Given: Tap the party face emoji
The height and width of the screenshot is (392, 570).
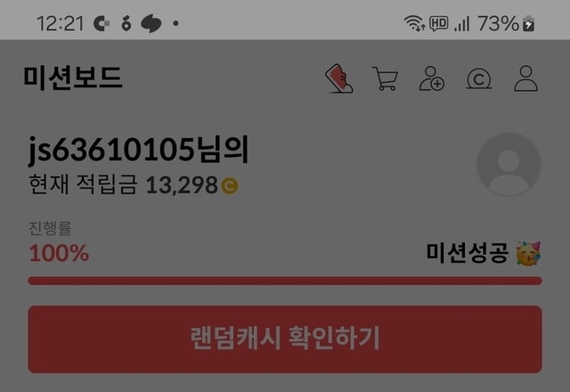Looking at the screenshot, I should 528,253.
